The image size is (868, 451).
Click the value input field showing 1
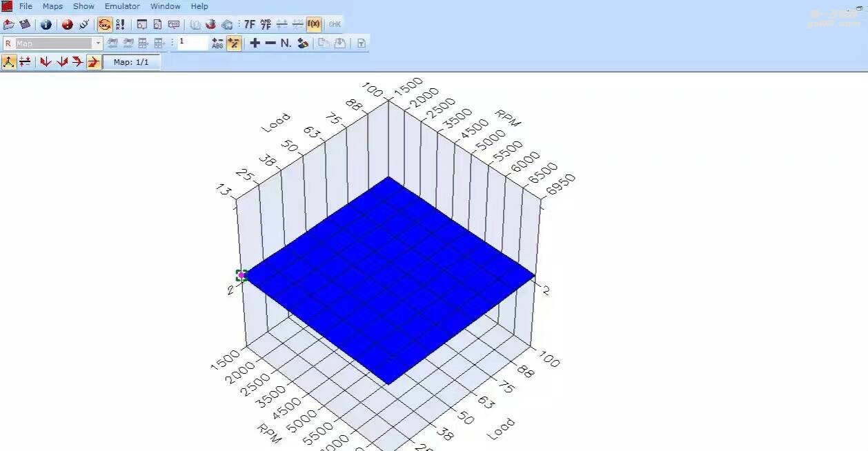point(192,43)
